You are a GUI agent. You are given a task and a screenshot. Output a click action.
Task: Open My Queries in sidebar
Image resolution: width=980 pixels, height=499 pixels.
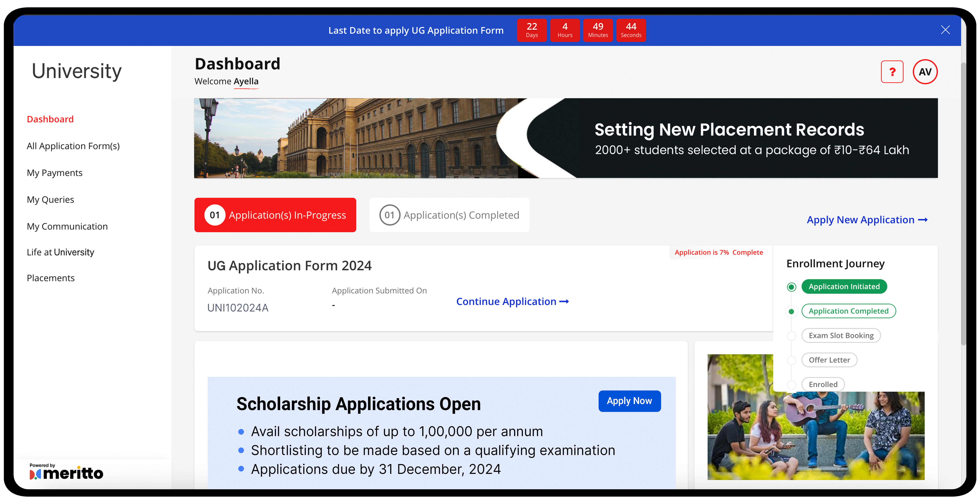pos(50,199)
